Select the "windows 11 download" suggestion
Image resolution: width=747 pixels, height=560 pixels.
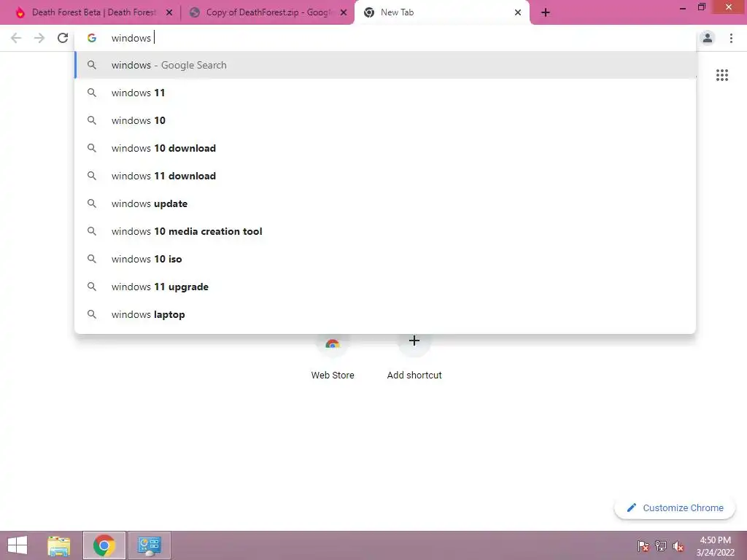(385, 176)
